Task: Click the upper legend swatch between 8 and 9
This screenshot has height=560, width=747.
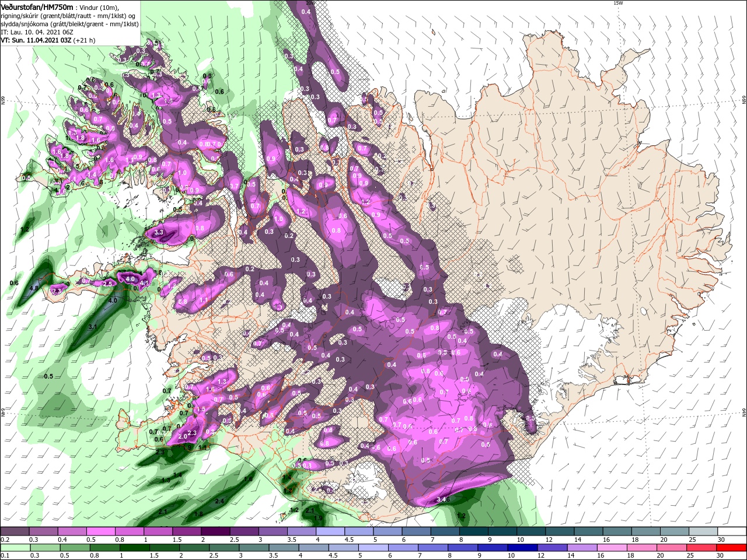Action: click(x=473, y=531)
